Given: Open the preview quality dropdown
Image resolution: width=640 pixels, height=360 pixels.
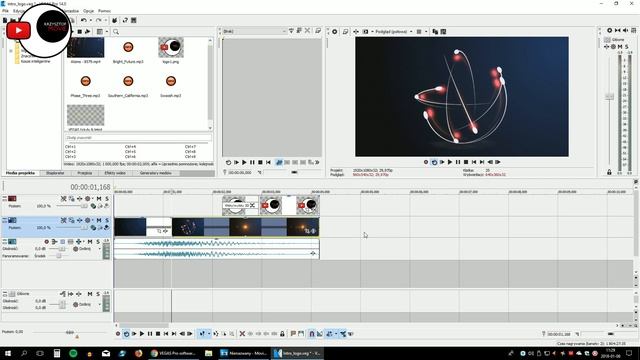Looking at the screenshot, I should 393,31.
